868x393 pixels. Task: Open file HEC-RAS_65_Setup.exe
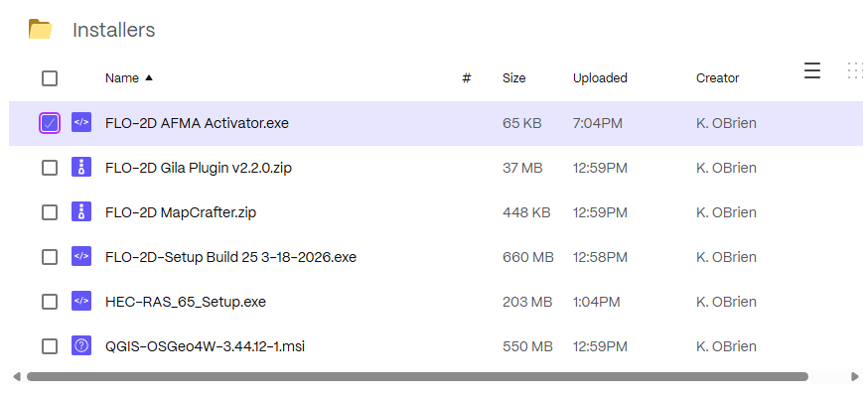coord(186,303)
